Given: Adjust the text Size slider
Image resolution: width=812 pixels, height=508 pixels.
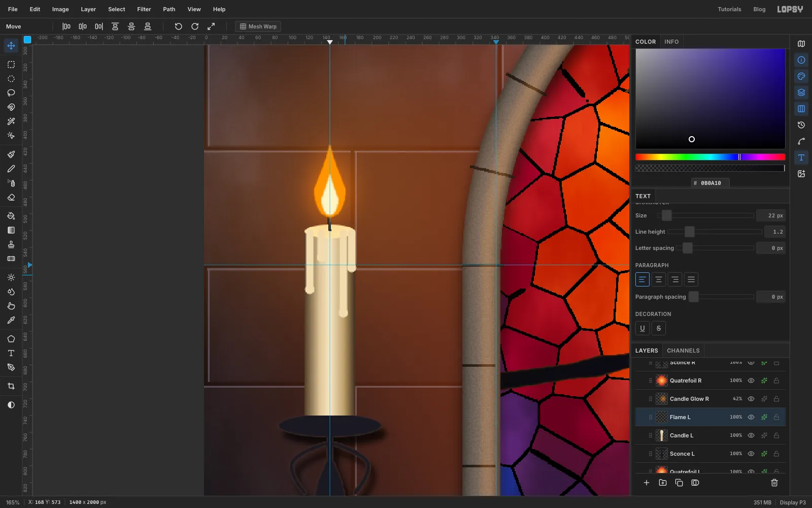Looking at the screenshot, I should 705,215.
